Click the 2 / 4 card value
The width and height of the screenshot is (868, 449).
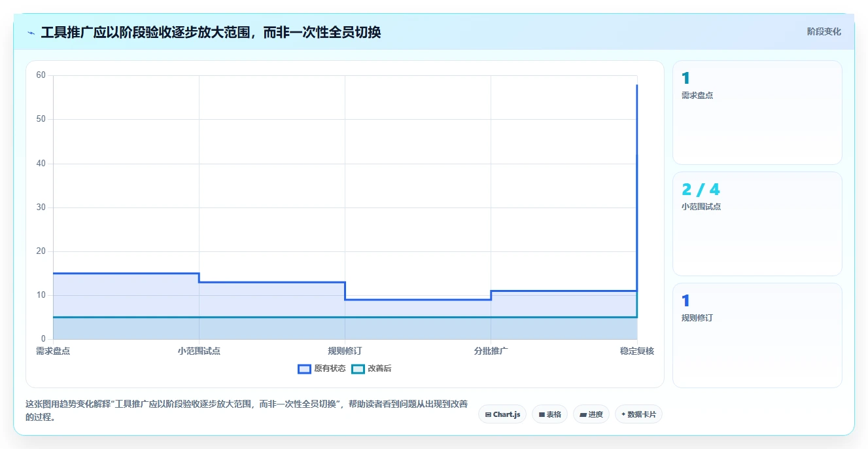(x=701, y=190)
